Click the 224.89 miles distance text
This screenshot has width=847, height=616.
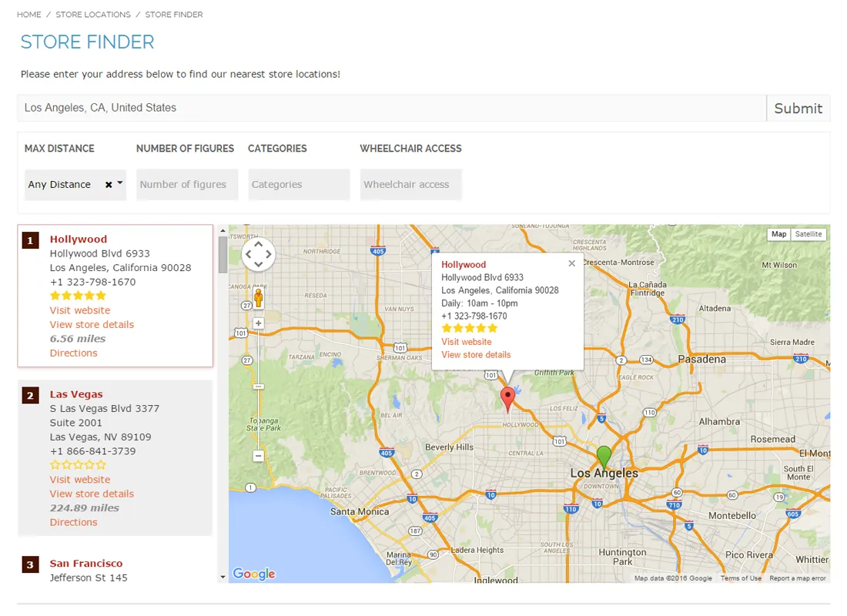[x=84, y=508]
